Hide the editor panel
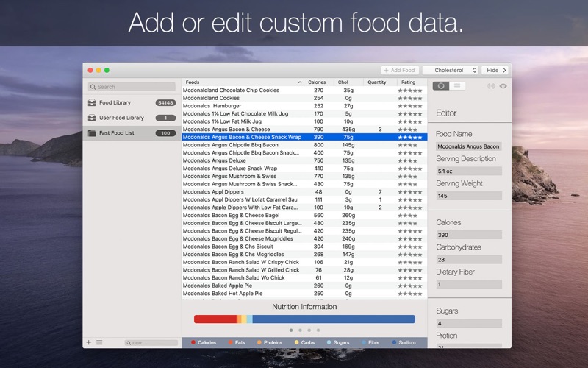 pos(495,70)
